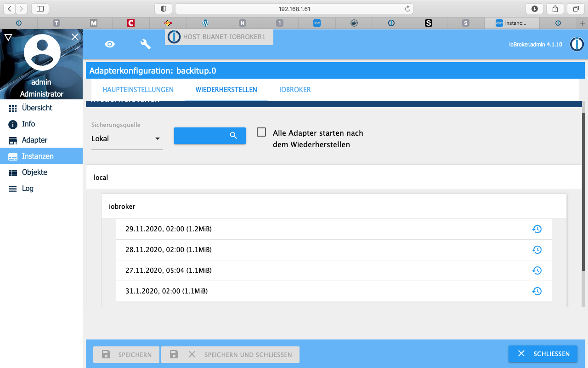Switch to the black S browser tab
The image size is (588, 368).
click(429, 23)
